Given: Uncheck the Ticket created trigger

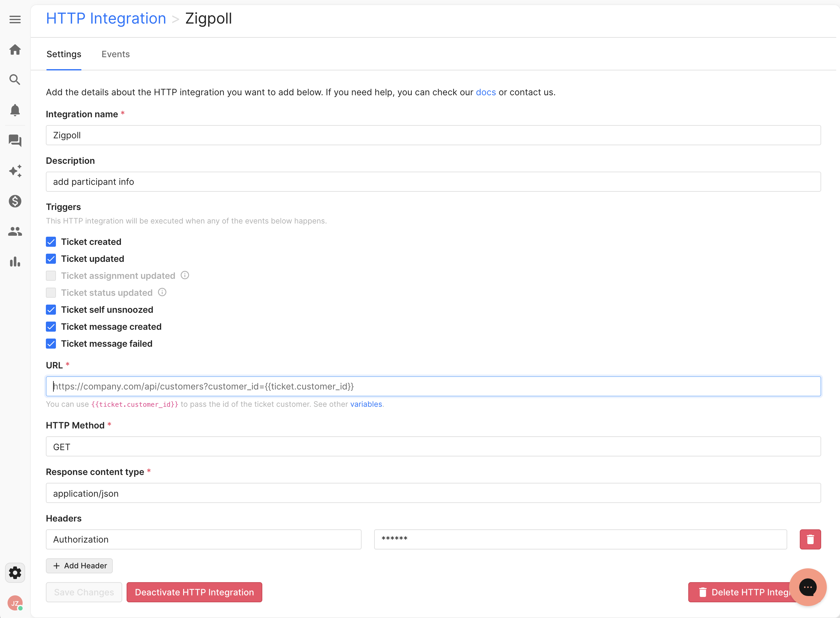Looking at the screenshot, I should pos(51,242).
